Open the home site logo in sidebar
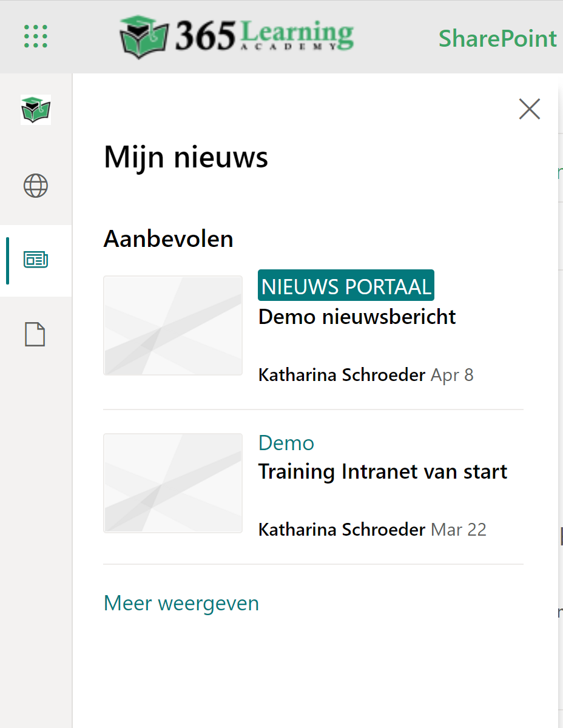 click(x=36, y=110)
